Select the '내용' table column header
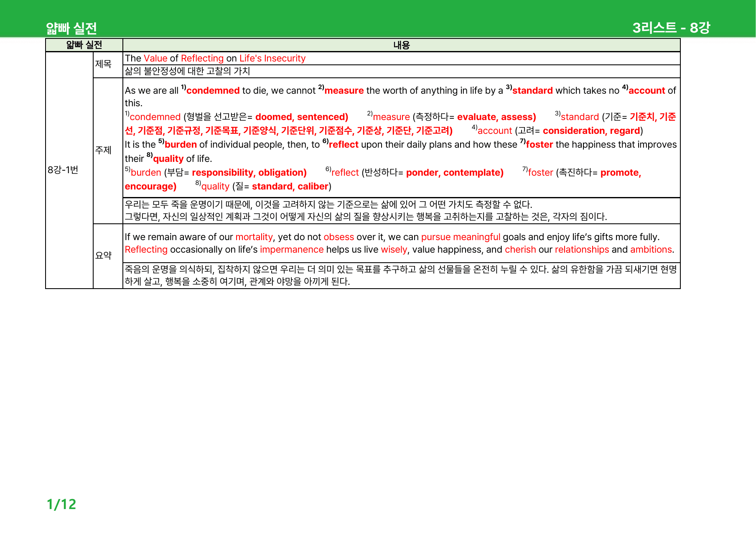The width and height of the screenshot is (756, 535). (401, 45)
